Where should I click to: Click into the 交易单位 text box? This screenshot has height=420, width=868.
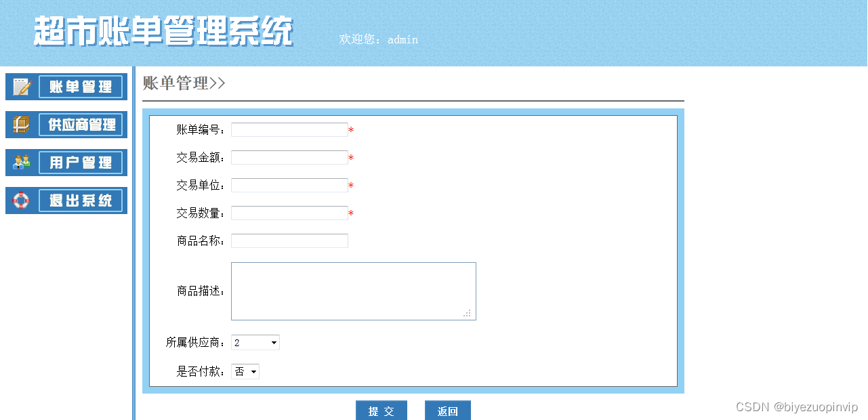click(x=289, y=185)
